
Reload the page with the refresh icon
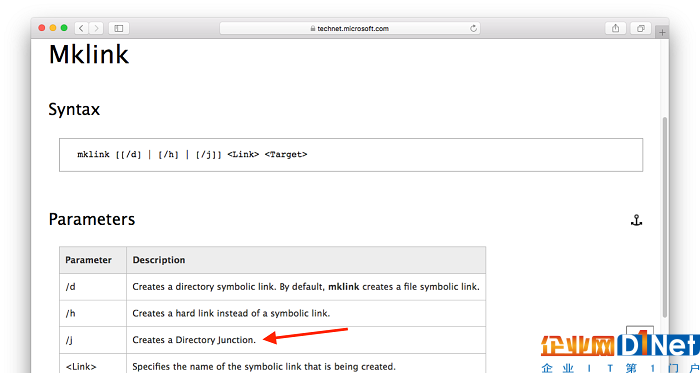click(474, 28)
